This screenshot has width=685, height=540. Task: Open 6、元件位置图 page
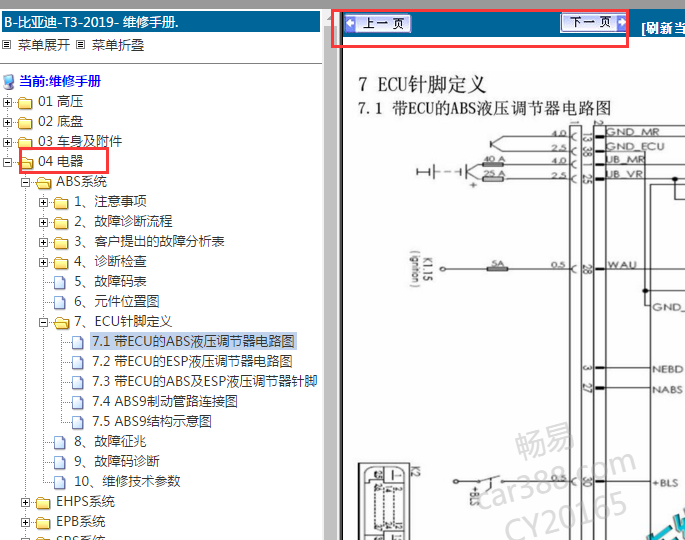pos(117,301)
